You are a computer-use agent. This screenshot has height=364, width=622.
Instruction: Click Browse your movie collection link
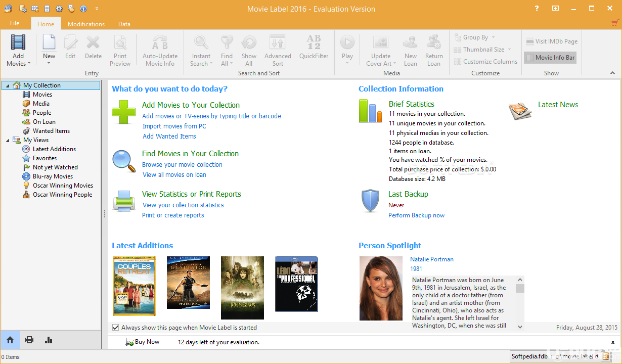pyautogui.click(x=182, y=164)
